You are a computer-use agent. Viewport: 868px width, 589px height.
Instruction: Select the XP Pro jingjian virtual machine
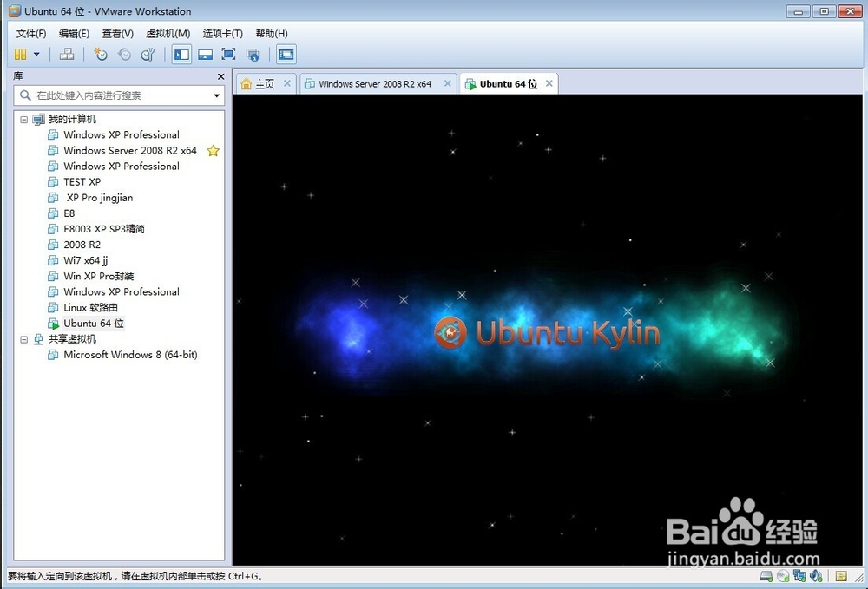click(x=100, y=198)
